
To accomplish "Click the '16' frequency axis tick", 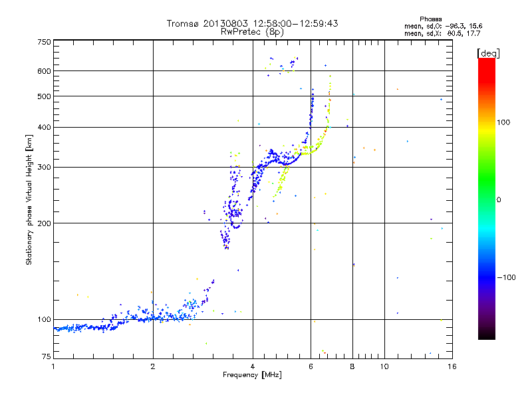I will point(452,366).
